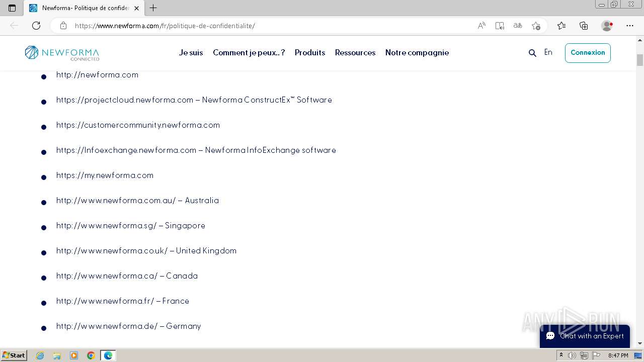
Task: Enter Immersive Reader icon
Action: 500,26
